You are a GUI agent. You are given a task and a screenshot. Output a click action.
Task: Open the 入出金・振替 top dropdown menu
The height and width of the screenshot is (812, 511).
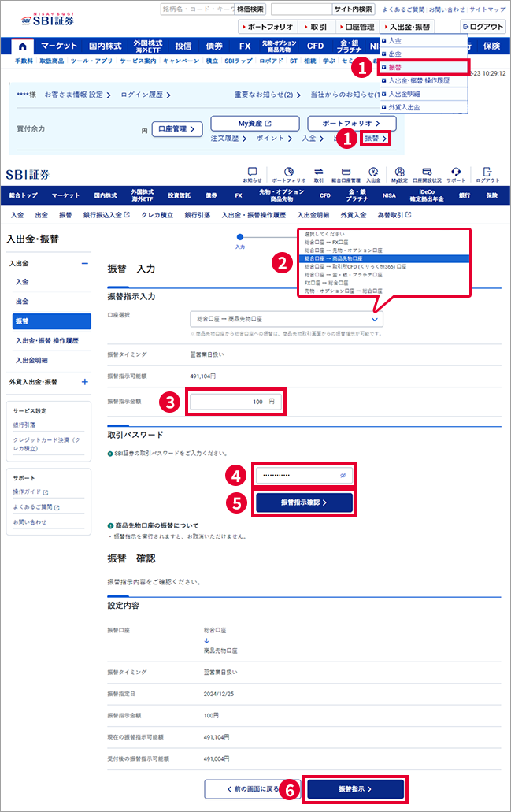pyautogui.click(x=407, y=27)
